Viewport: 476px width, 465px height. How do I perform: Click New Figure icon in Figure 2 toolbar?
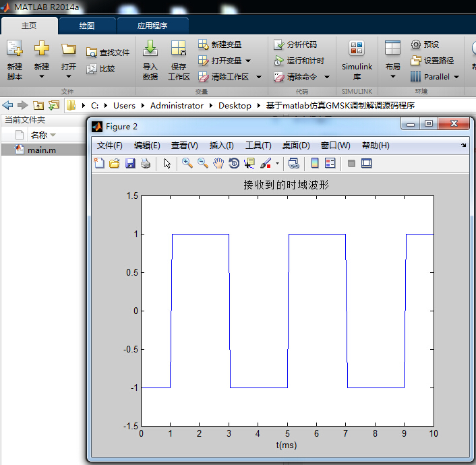click(99, 163)
